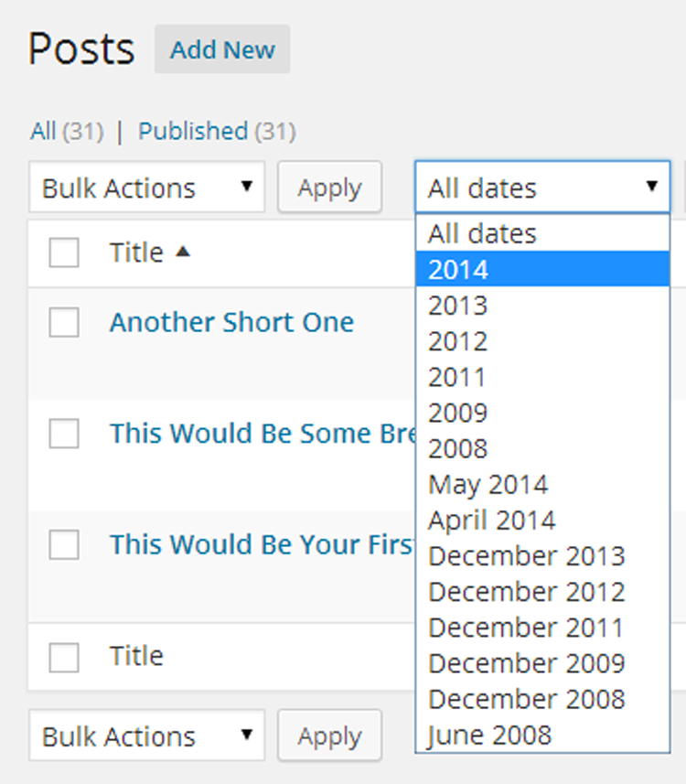This screenshot has width=686, height=784.
Task: Check the select-all checkbox in the footer row
Action: 63,655
